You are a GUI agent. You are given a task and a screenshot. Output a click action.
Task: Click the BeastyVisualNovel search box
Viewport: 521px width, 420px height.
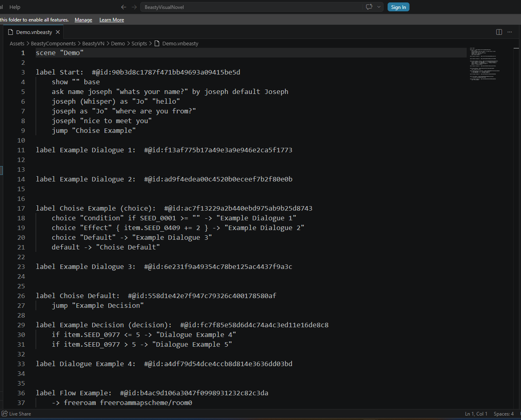pos(251,7)
